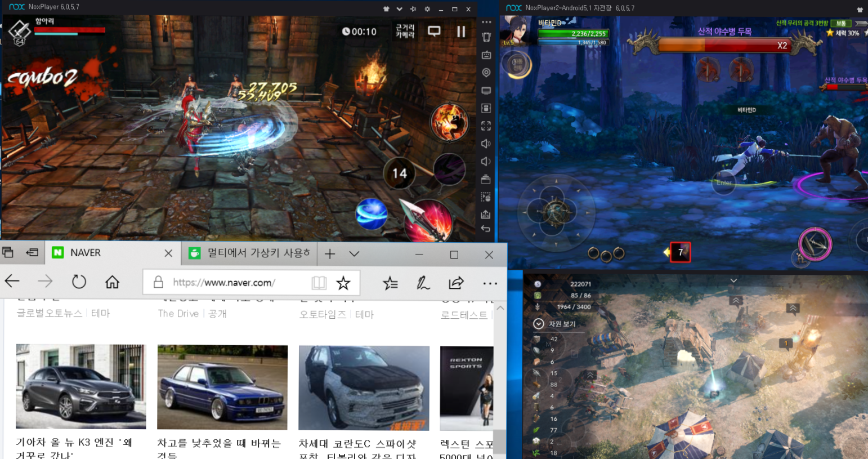This screenshot has height=459, width=868.
Task: Click the 글로벌오토뉴스 source link
Action: [x=50, y=313]
